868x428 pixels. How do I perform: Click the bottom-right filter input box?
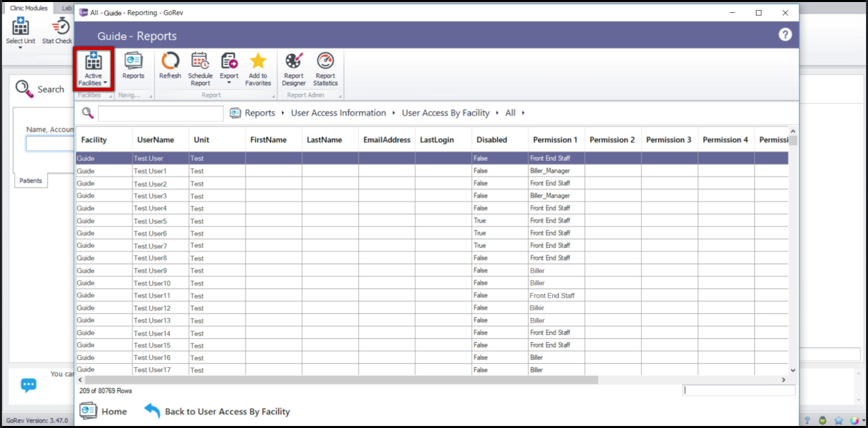point(739,390)
